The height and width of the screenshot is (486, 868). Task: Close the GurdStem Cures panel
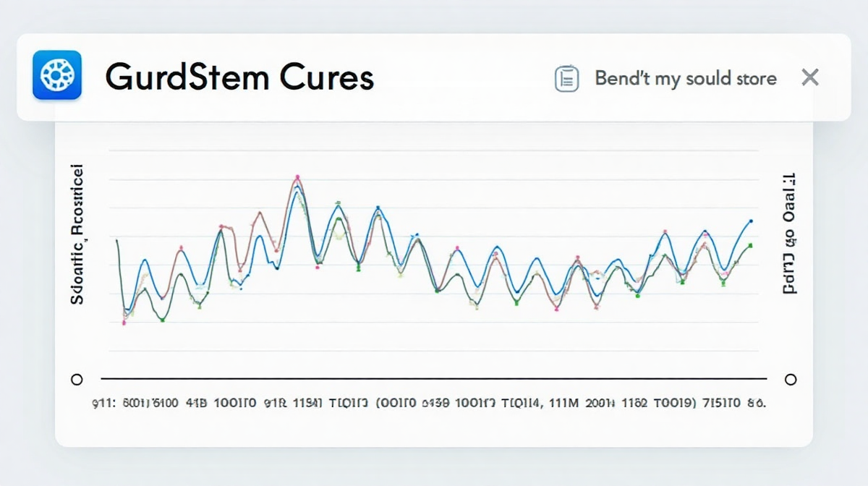click(x=810, y=77)
